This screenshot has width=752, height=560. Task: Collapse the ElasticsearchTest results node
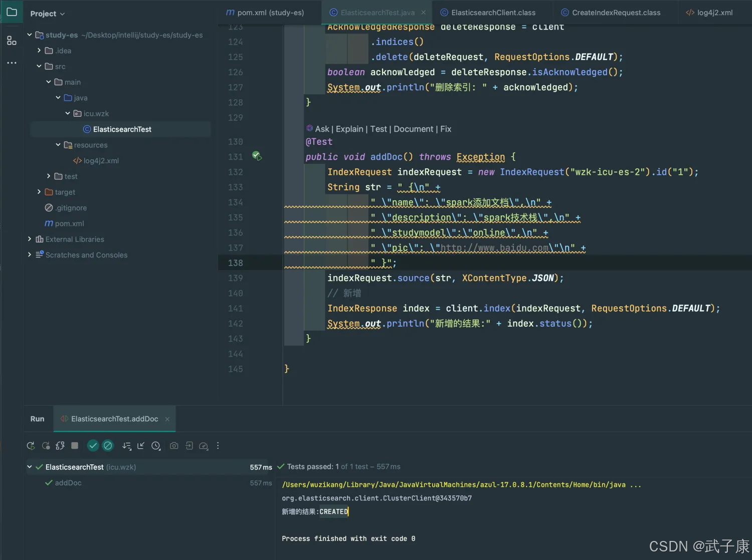30,467
